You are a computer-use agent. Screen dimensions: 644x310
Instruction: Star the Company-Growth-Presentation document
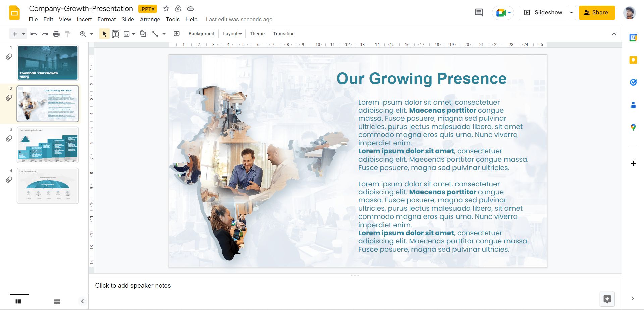166,9
